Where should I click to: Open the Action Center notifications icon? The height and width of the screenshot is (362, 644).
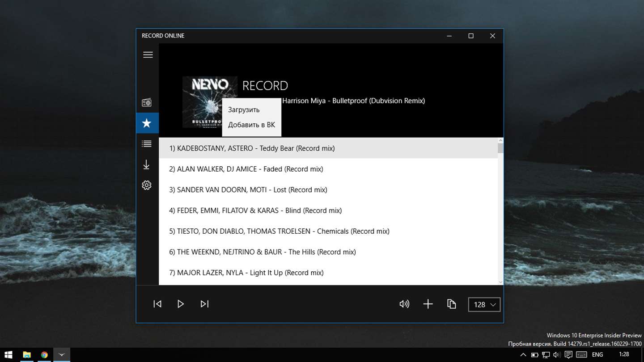coord(568,355)
